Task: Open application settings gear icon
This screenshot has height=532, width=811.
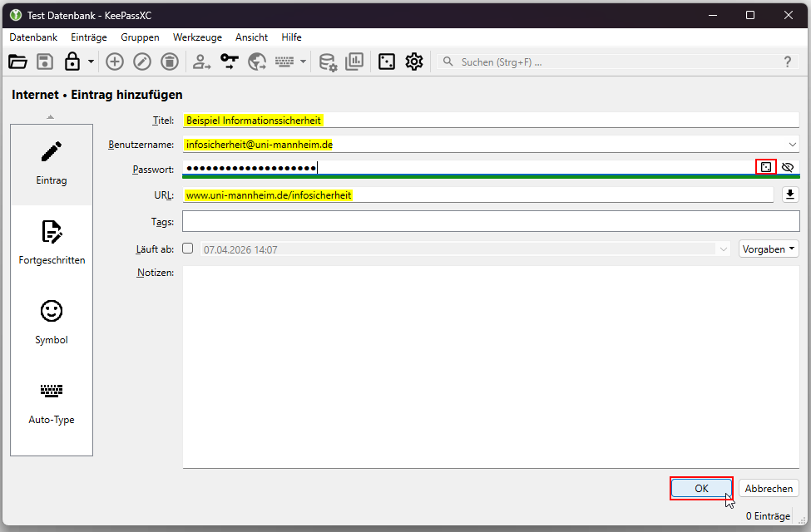Action: [414, 62]
